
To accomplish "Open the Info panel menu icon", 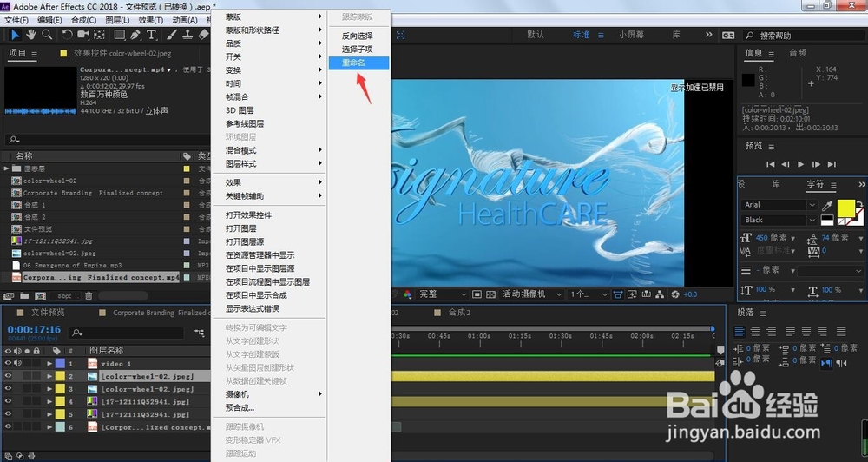I will 771,54.
